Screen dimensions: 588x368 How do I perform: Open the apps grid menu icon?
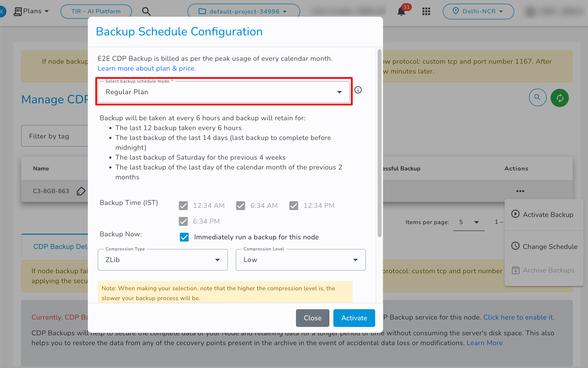click(x=426, y=11)
